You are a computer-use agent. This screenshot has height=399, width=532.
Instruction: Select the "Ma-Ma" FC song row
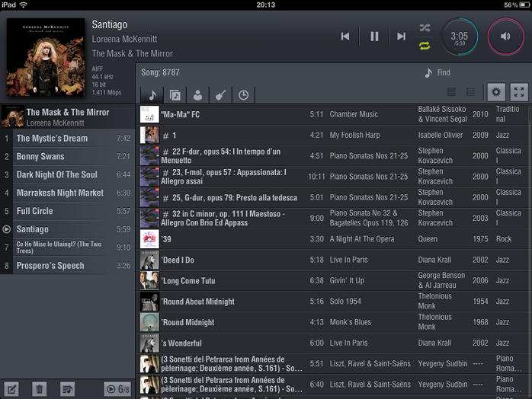tap(334, 114)
